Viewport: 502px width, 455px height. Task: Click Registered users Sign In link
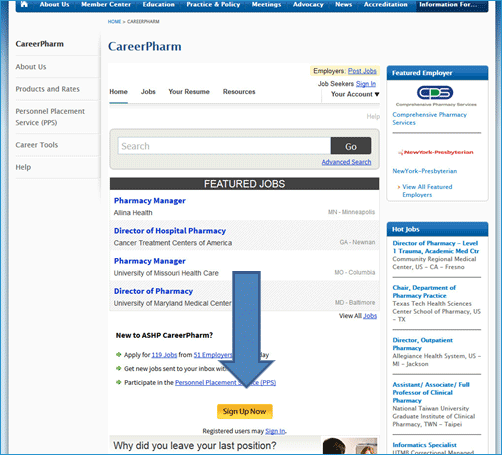[x=275, y=431]
